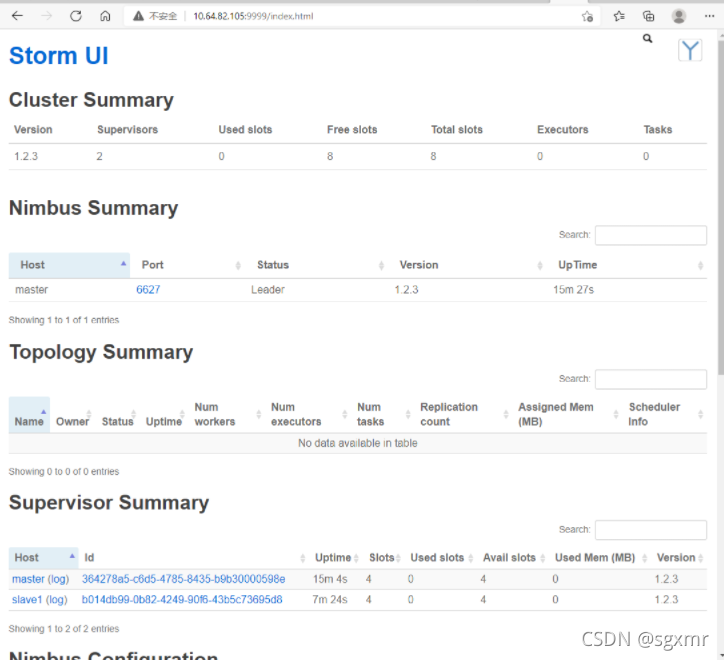724x660 pixels.
Task: Click the 'No data available in table' row
Action: click(358, 443)
